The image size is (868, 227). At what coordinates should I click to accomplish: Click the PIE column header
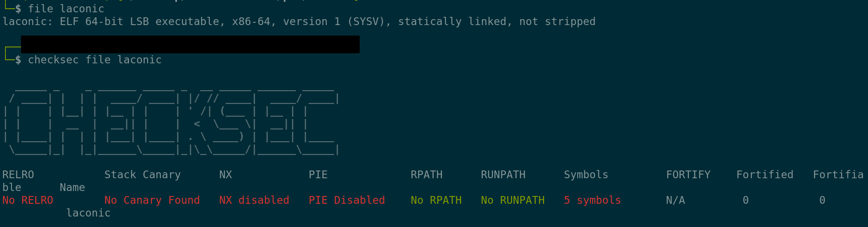point(318,175)
